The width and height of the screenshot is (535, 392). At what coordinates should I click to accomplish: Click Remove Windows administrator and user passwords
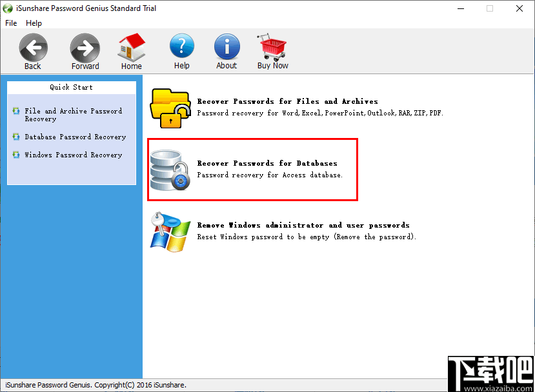(303, 225)
